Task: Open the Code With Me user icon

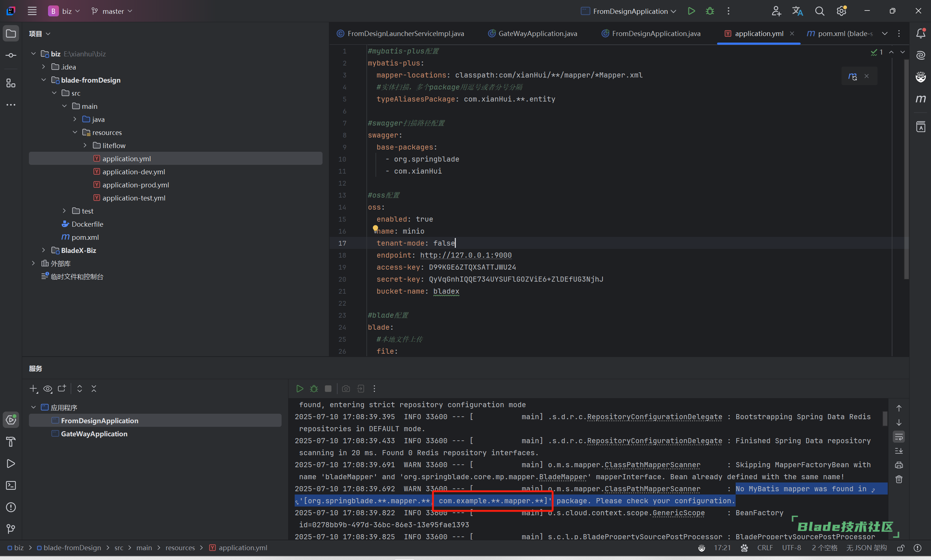Action: pyautogui.click(x=776, y=11)
